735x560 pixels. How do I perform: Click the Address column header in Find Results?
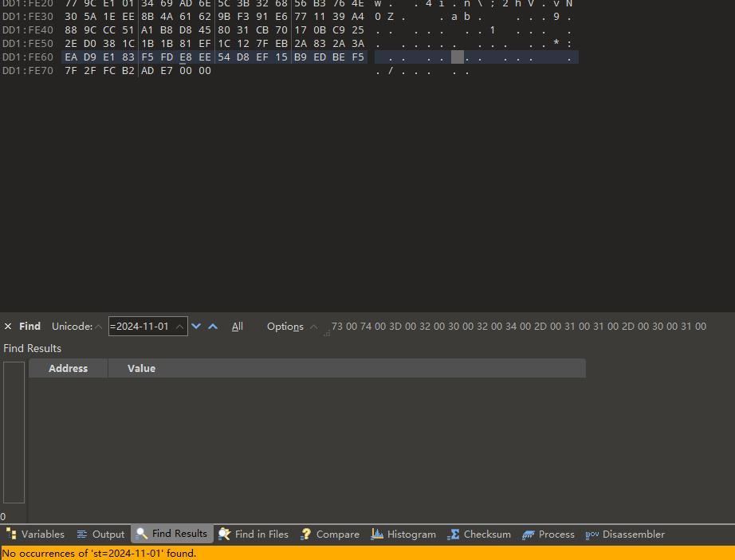tap(69, 369)
